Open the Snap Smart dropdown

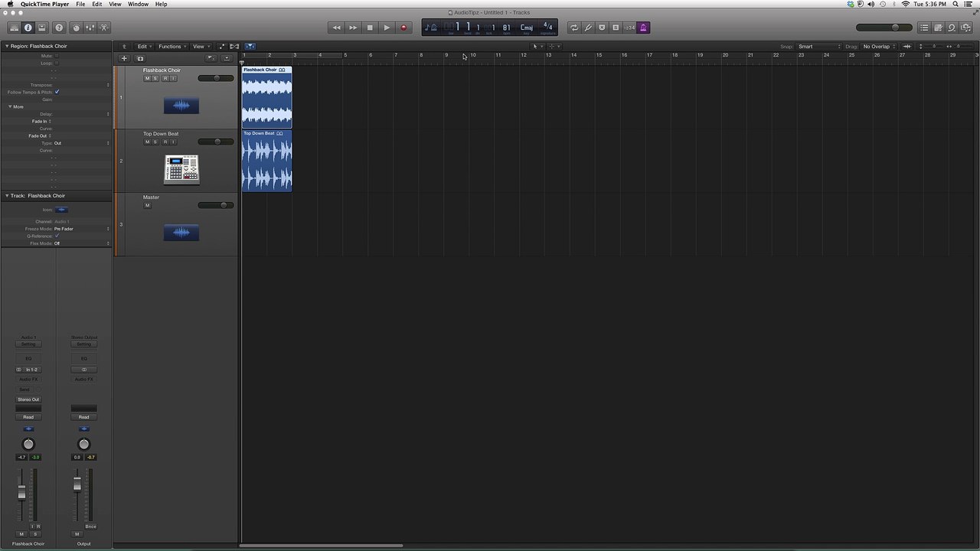tap(818, 47)
